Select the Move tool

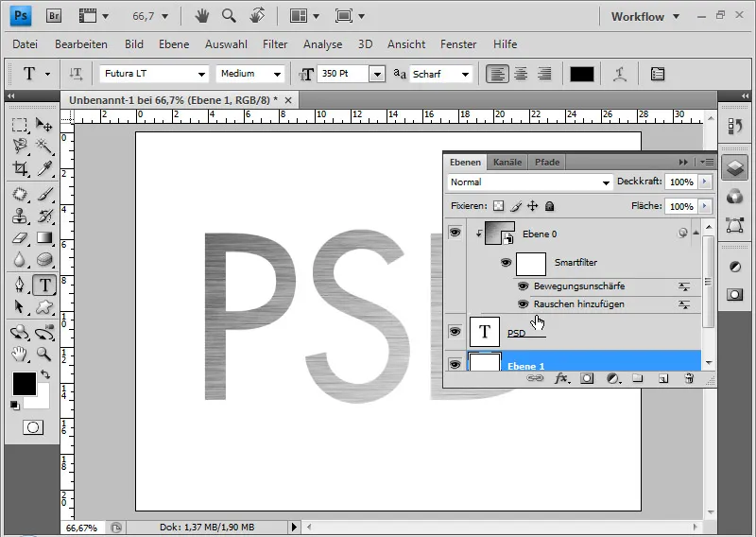pos(43,125)
